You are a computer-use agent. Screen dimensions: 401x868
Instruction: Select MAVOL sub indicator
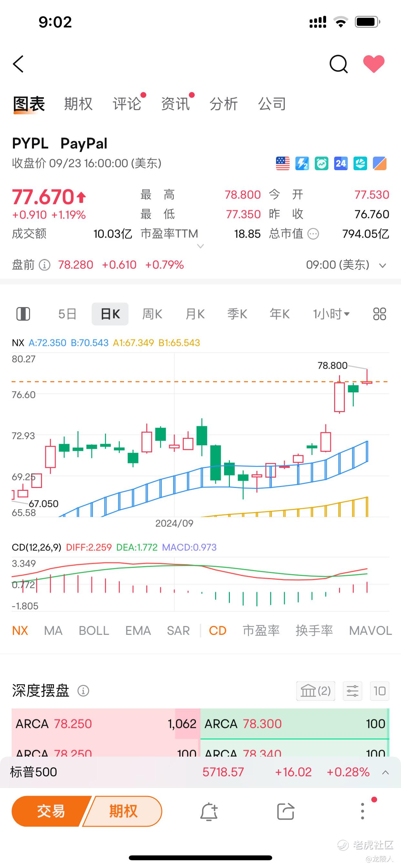(370, 630)
